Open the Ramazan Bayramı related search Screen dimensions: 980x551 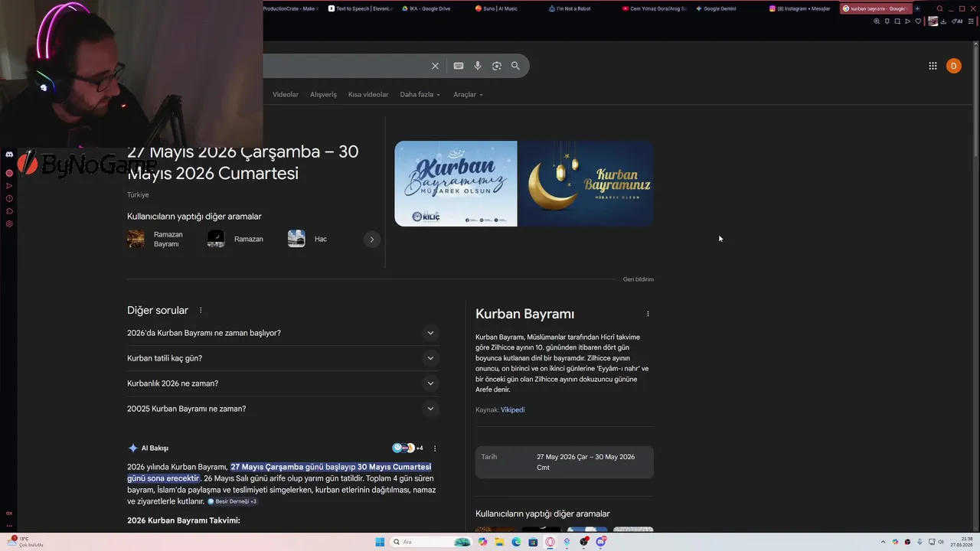click(x=156, y=240)
